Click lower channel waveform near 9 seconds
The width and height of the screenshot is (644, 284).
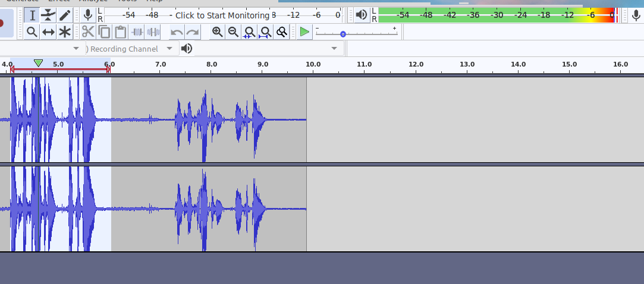coord(262,209)
